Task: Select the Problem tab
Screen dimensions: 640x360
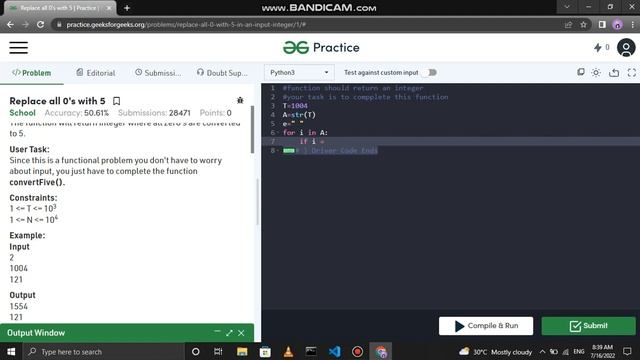Action: click(x=31, y=73)
